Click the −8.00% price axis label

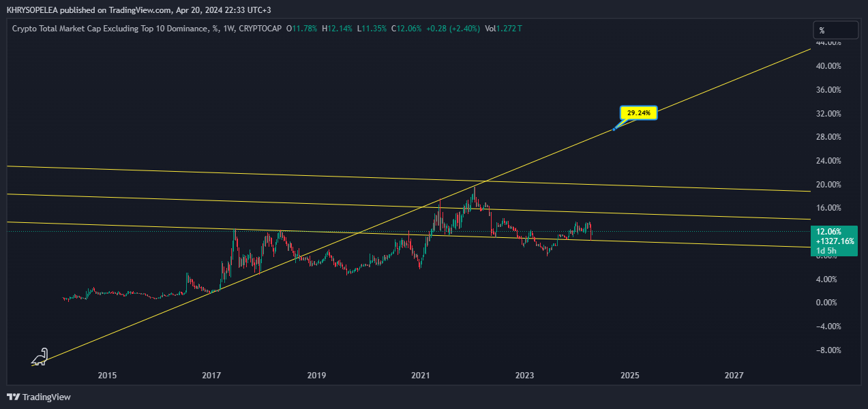(828, 350)
